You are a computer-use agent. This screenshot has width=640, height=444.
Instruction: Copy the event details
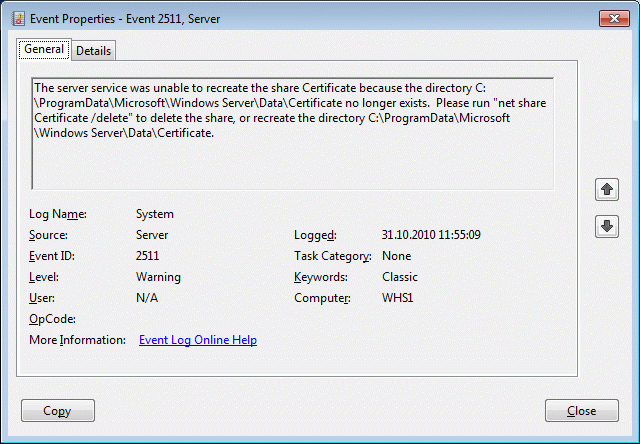point(58,411)
